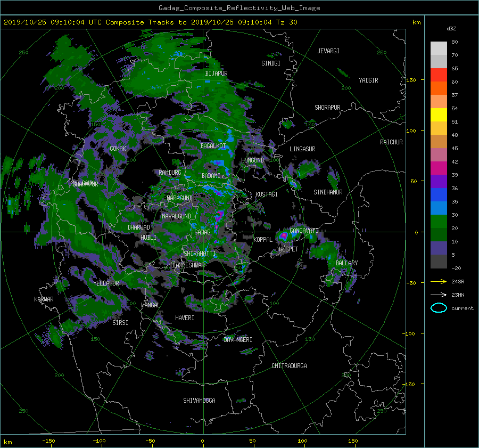
Task: Click the HANGAL city label
Action: [150, 305]
